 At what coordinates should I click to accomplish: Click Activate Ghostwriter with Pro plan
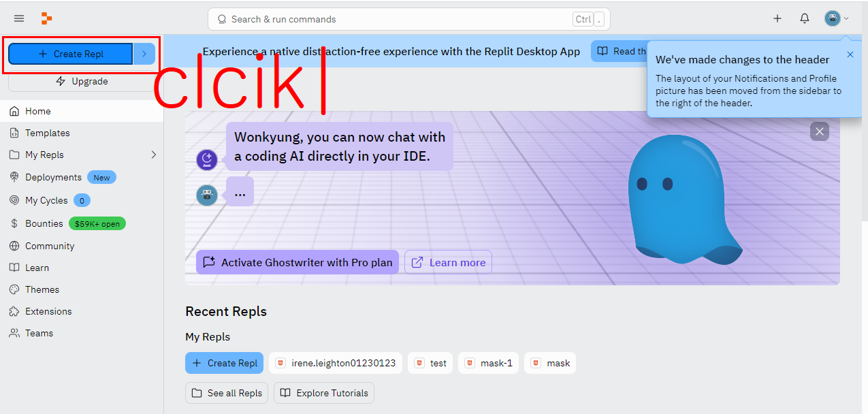298,262
